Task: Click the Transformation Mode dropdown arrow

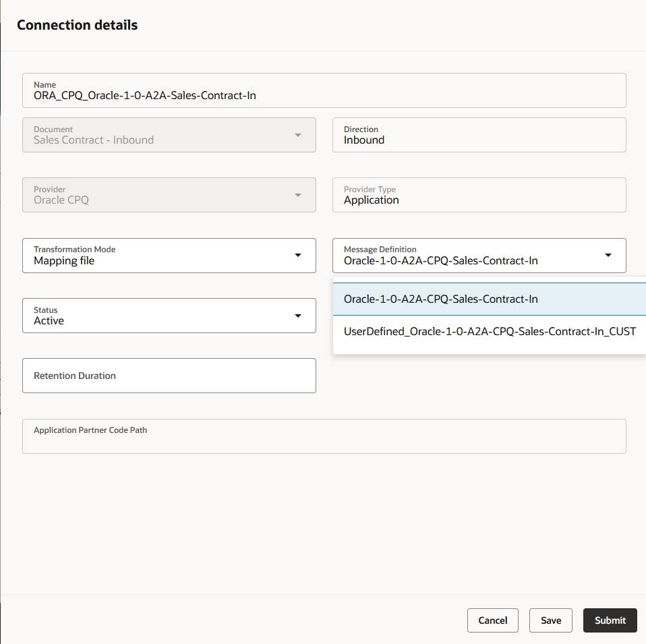Action: click(298, 256)
